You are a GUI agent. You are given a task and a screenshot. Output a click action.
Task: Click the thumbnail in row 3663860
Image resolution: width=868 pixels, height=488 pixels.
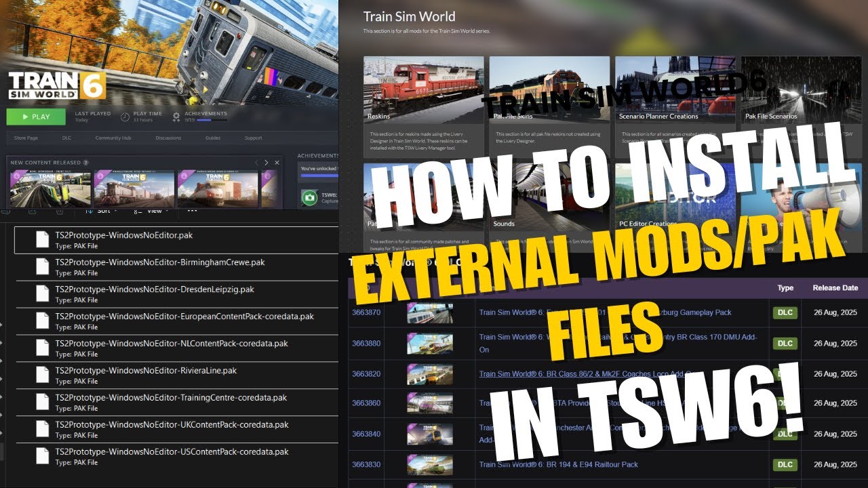coord(430,403)
